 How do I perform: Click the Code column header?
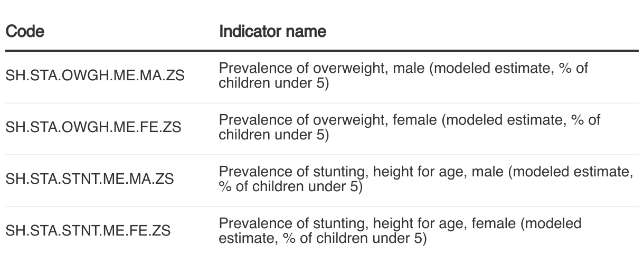point(25,32)
